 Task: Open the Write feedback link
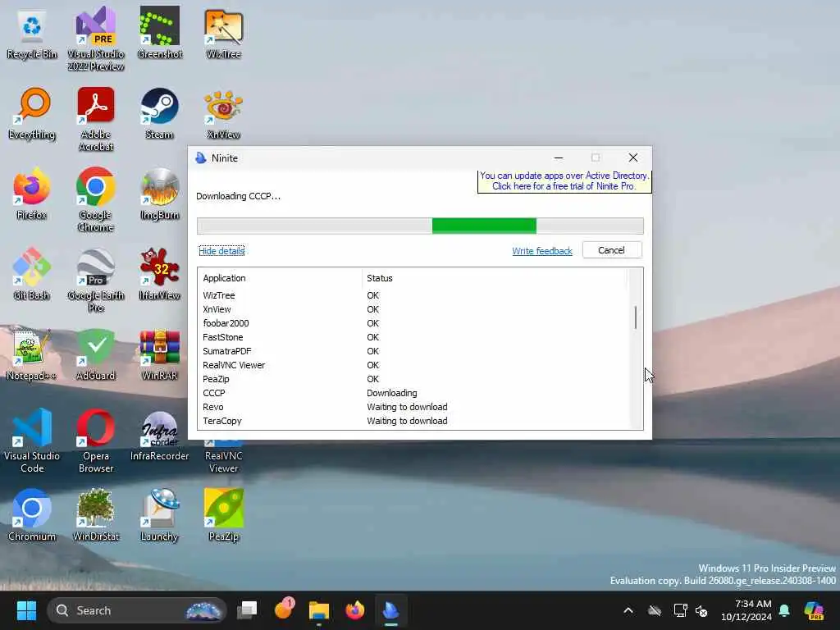542,251
